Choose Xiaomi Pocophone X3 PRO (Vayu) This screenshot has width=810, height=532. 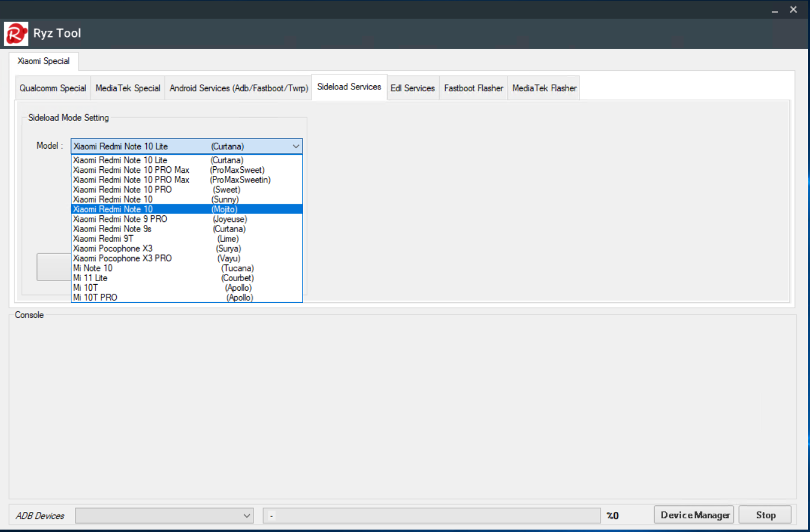pyautogui.click(x=187, y=258)
